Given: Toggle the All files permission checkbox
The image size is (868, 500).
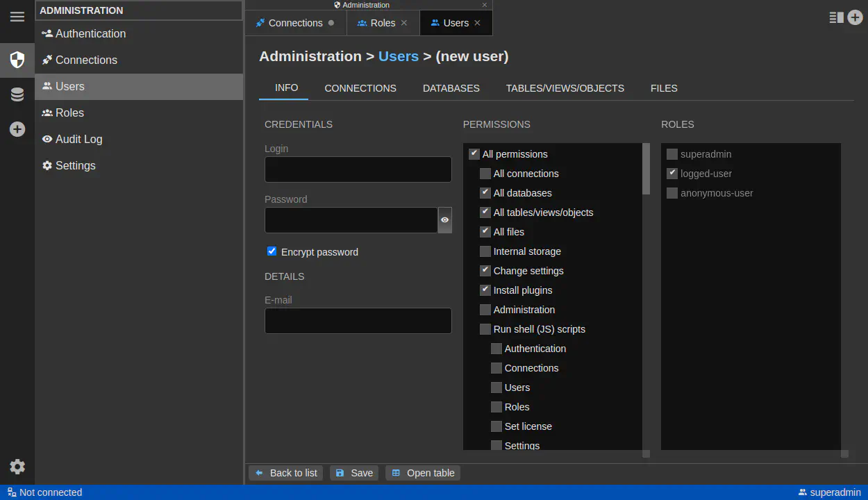Looking at the screenshot, I should [x=485, y=232].
